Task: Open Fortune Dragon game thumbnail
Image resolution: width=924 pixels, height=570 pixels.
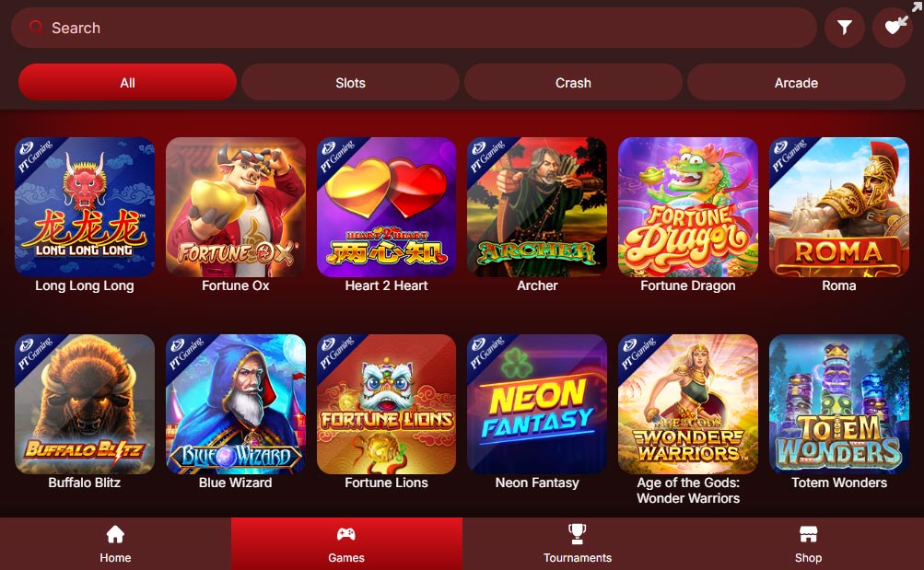Action: (x=687, y=207)
